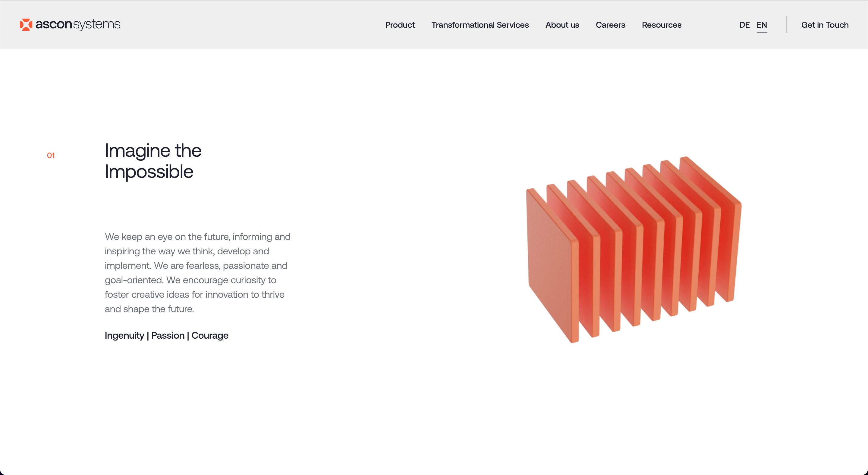Select the EN language option
This screenshot has height=475, width=868.
[762, 25]
